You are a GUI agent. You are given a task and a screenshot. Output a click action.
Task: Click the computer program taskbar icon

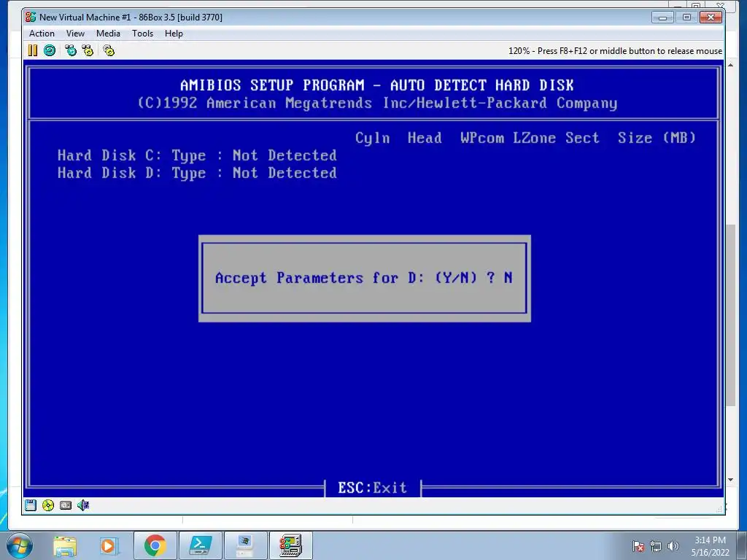click(245, 545)
